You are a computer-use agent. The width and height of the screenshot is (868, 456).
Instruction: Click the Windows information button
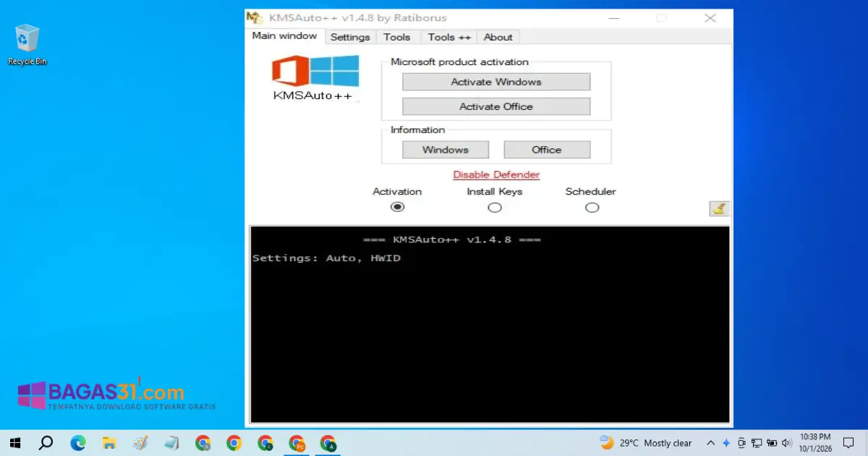coord(446,150)
